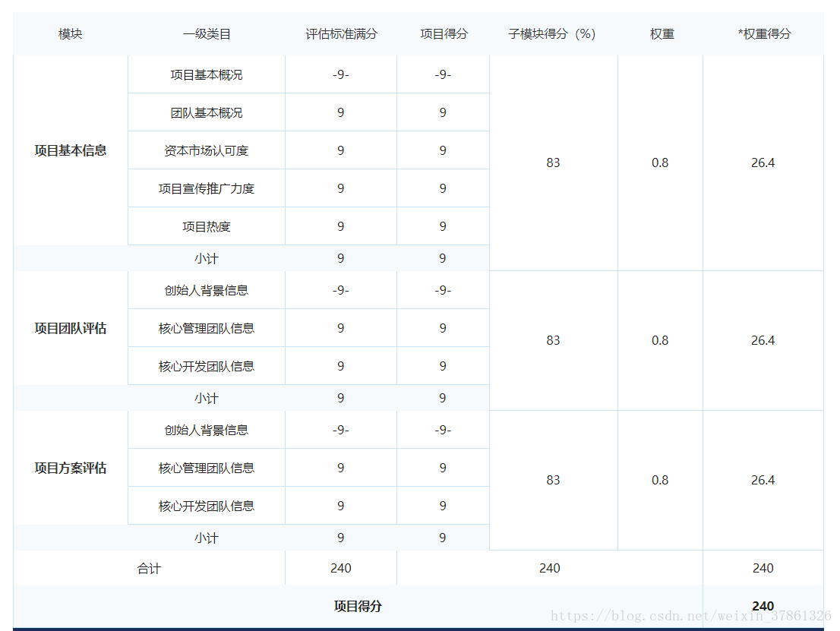This screenshot has height=631, width=840.
Task: Click -9- full score in 项目基本概况 row
Action: (x=341, y=74)
